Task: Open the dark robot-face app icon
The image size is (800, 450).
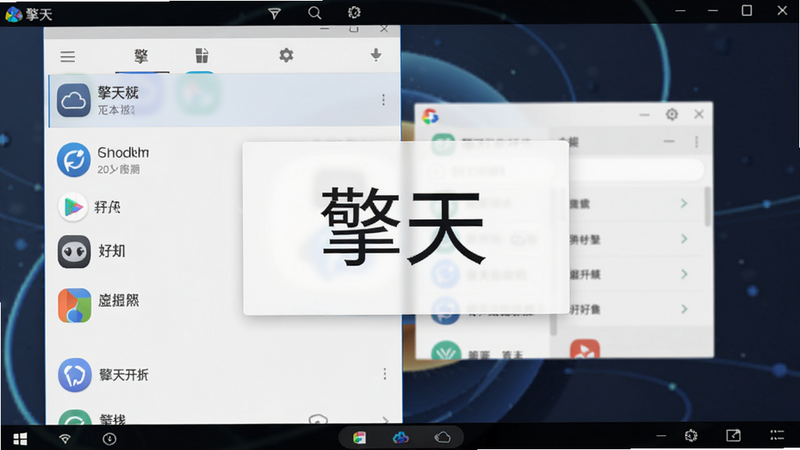Action: click(74, 252)
